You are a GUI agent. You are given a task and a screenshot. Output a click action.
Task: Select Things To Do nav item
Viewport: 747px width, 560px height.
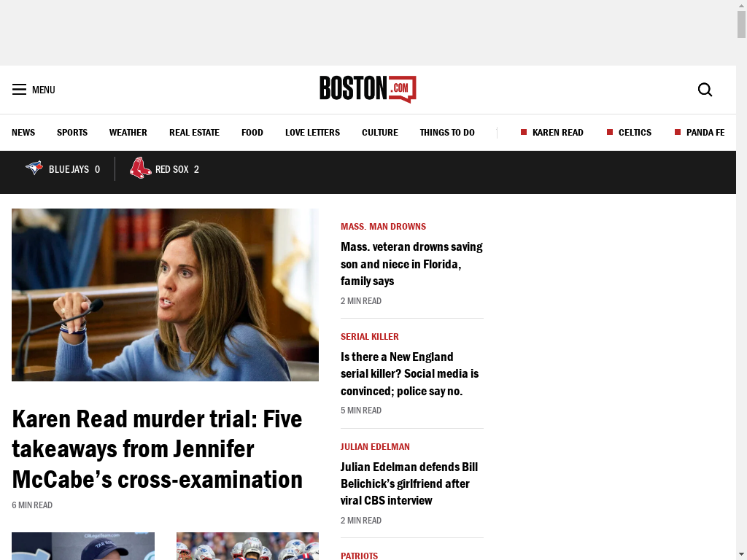point(447,133)
